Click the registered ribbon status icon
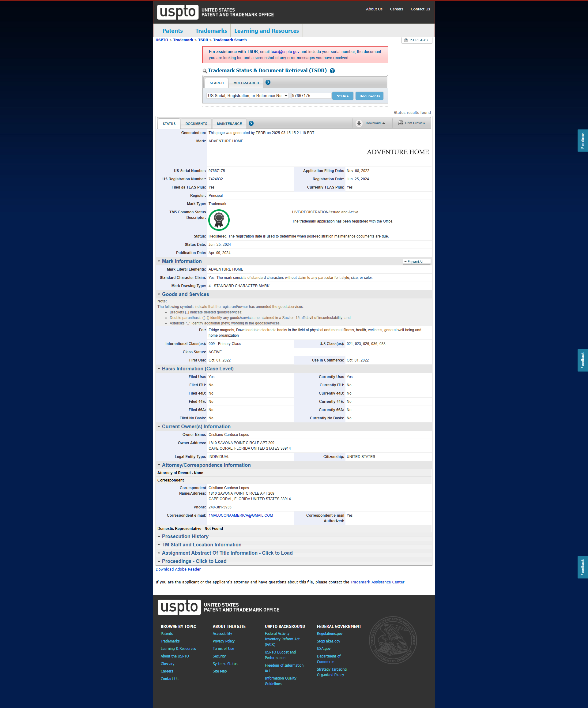Viewport: 588px width, 708px height. pyautogui.click(x=219, y=220)
